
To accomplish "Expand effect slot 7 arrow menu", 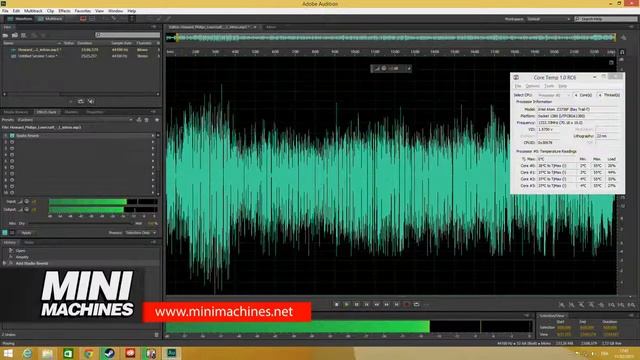I will coord(153,173).
